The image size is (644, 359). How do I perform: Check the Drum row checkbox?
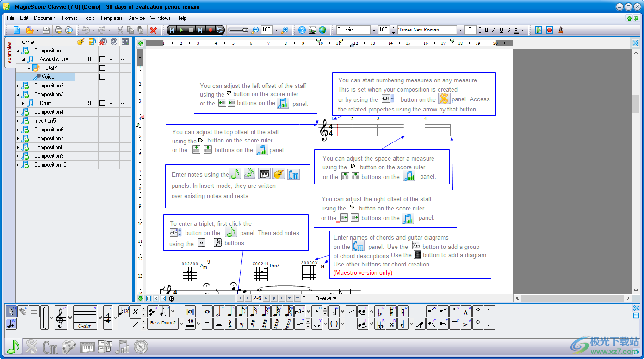pos(102,103)
